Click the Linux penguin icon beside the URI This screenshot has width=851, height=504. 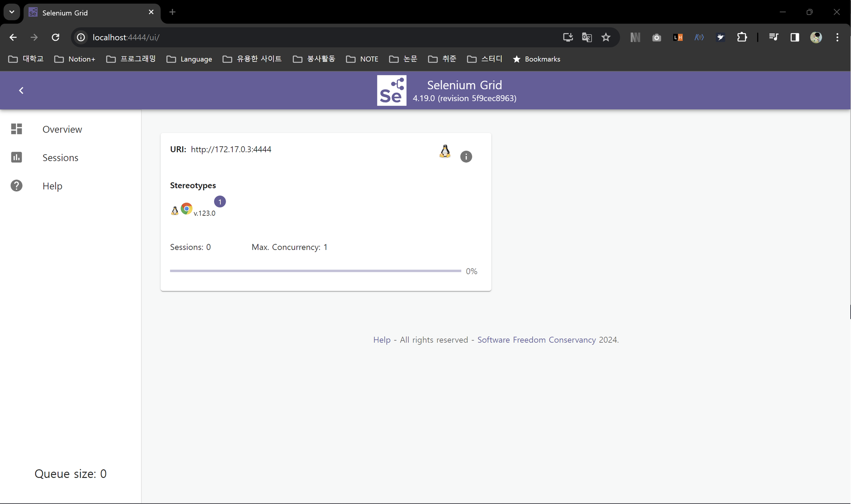[x=445, y=151]
